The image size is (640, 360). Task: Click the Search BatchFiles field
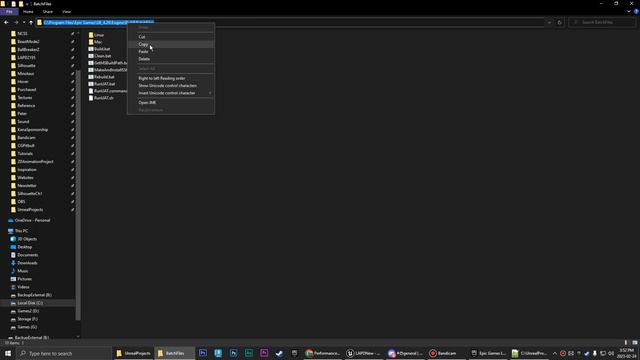(602, 22)
